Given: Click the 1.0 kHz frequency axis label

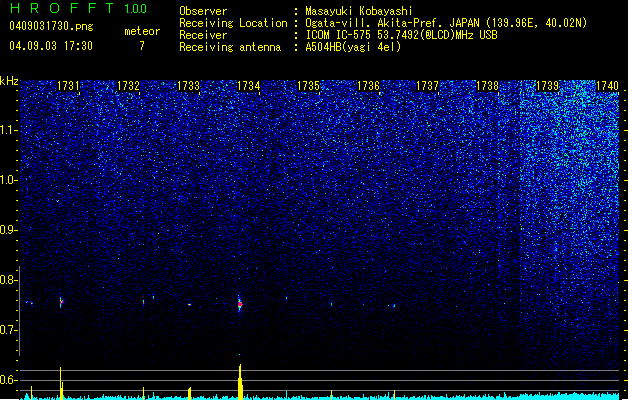Looking at the screenshot, I should click(7, 180).
